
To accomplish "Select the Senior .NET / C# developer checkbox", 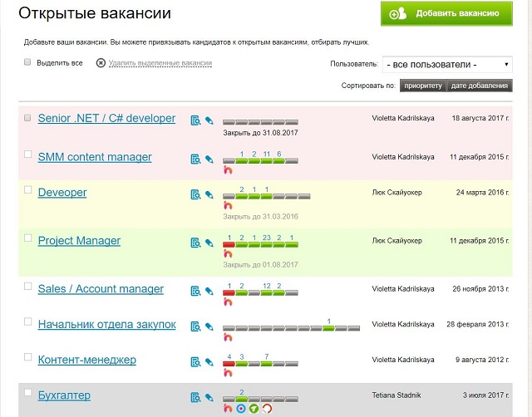I will click(28, 118).
